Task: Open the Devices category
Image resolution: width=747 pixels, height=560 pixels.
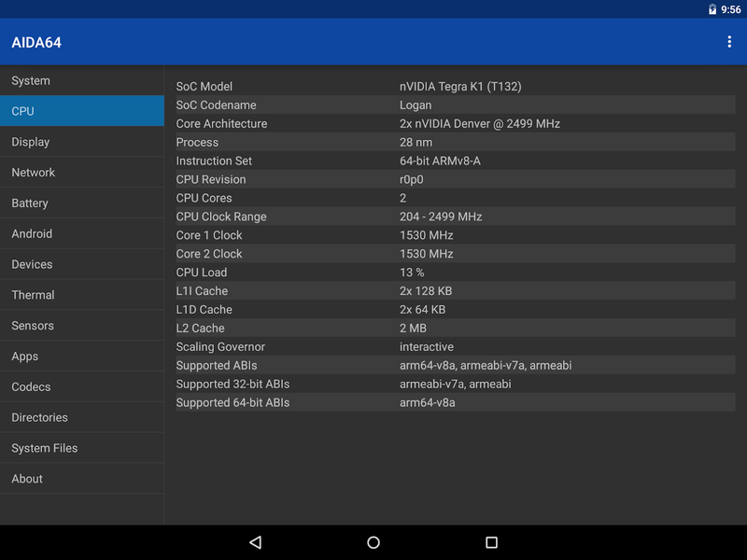Action: tap(82, 264)
